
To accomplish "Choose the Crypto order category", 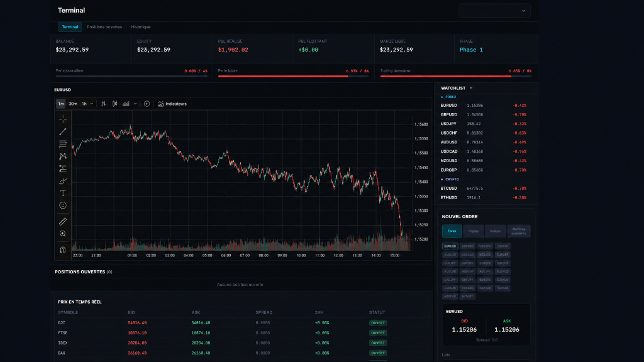I will pos(474,231).
